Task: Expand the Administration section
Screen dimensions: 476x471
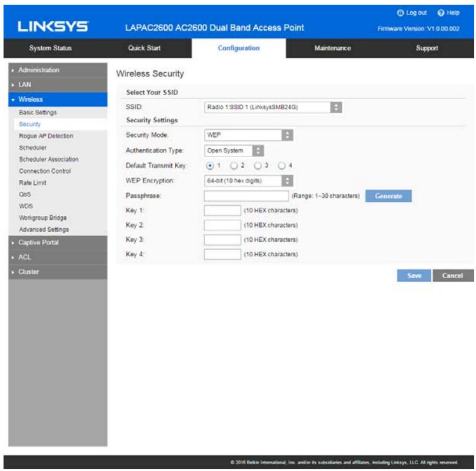Action: coord(58,70)
